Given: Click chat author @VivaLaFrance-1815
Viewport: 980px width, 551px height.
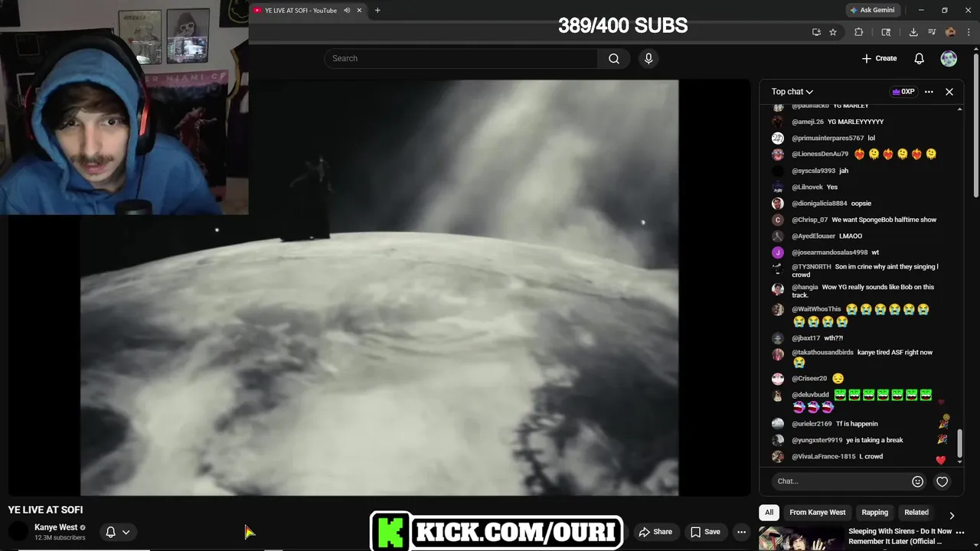Looking at the screenshot, I should [823, 456].
